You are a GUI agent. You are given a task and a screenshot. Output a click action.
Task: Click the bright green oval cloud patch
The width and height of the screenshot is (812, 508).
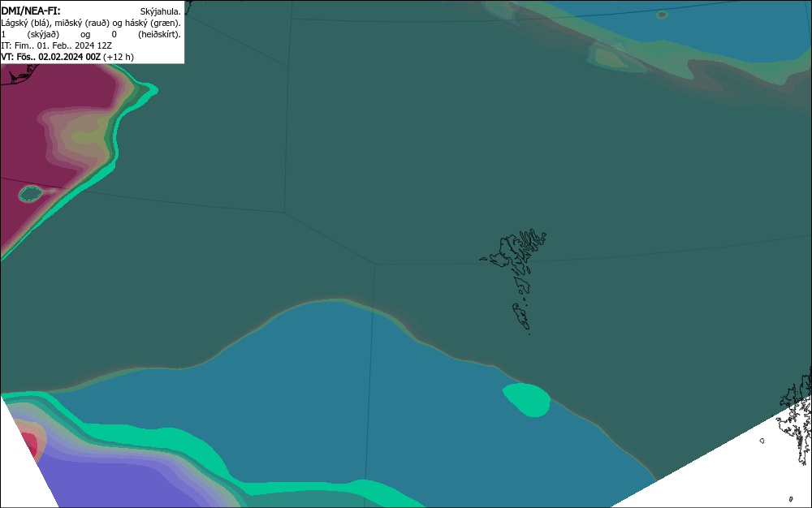pyautogui.click(x=527, y=400)
